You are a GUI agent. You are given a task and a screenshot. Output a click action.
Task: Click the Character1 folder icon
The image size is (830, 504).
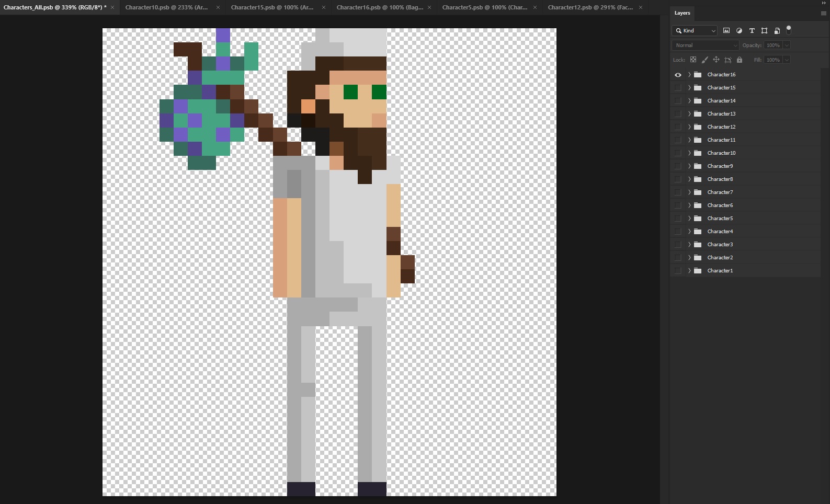click(x=698, y=271)
